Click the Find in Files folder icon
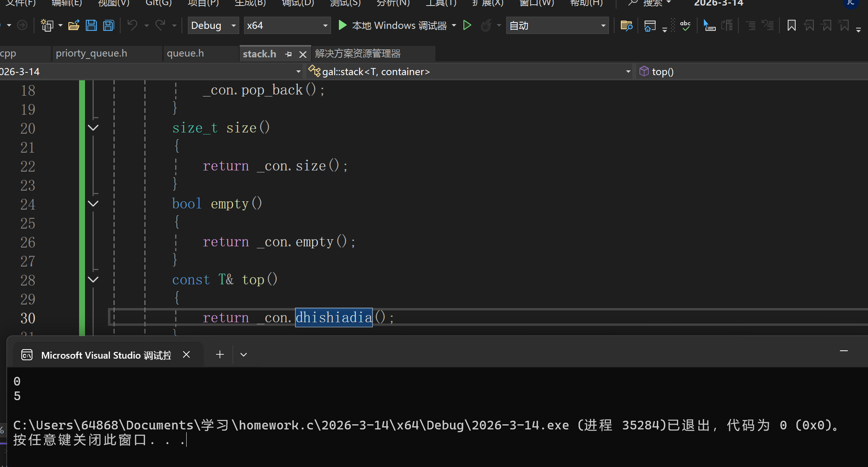 click(x=626, y=26)
